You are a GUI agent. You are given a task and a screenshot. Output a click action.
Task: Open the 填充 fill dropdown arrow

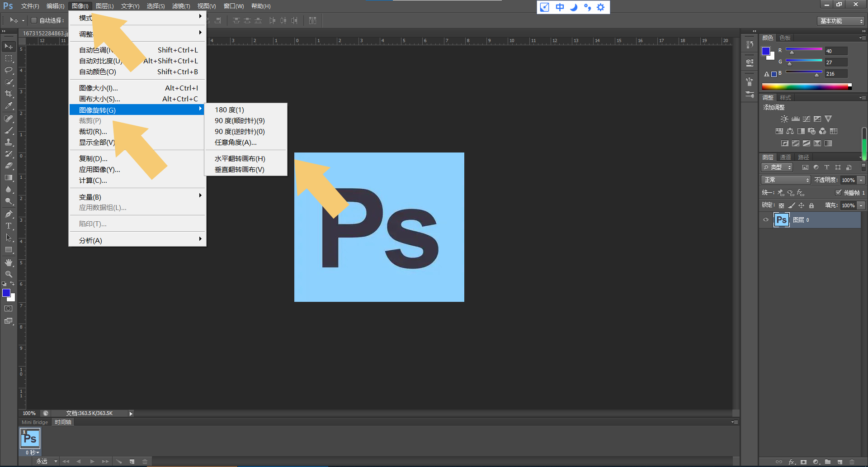(x=861, y=205)
